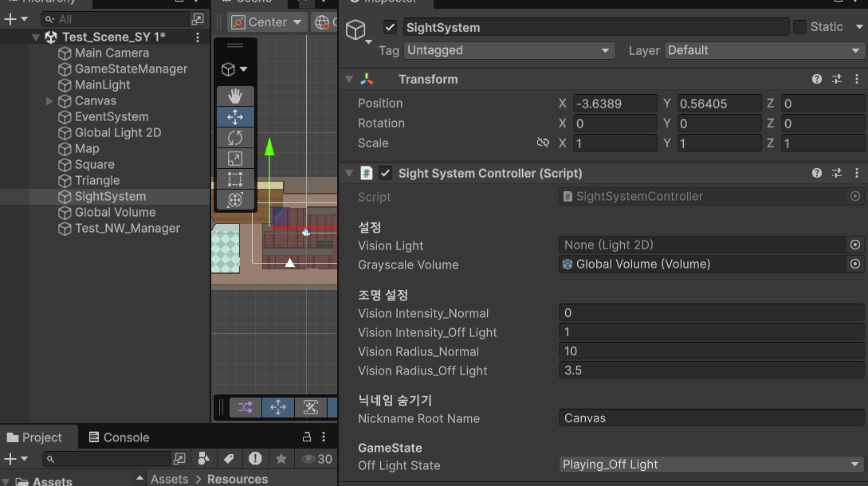Open the Project panel more options
The image size is (868, 486).
(324, 437)
